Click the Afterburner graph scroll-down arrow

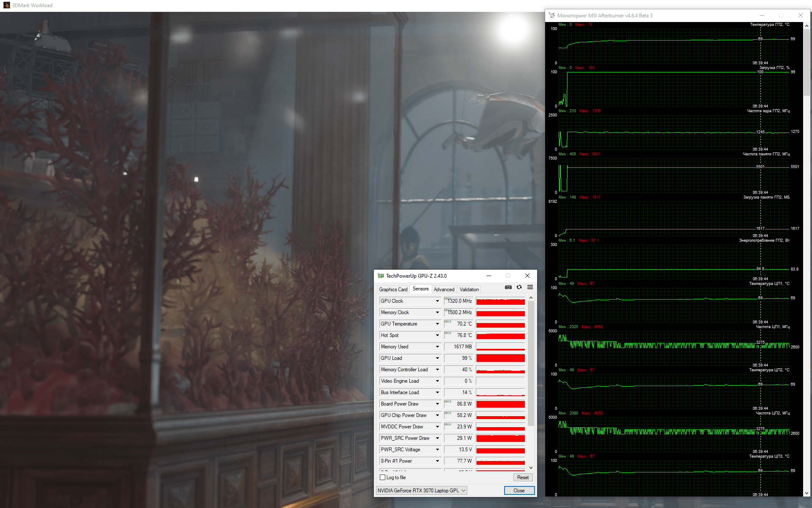click(x=807, y=493)
